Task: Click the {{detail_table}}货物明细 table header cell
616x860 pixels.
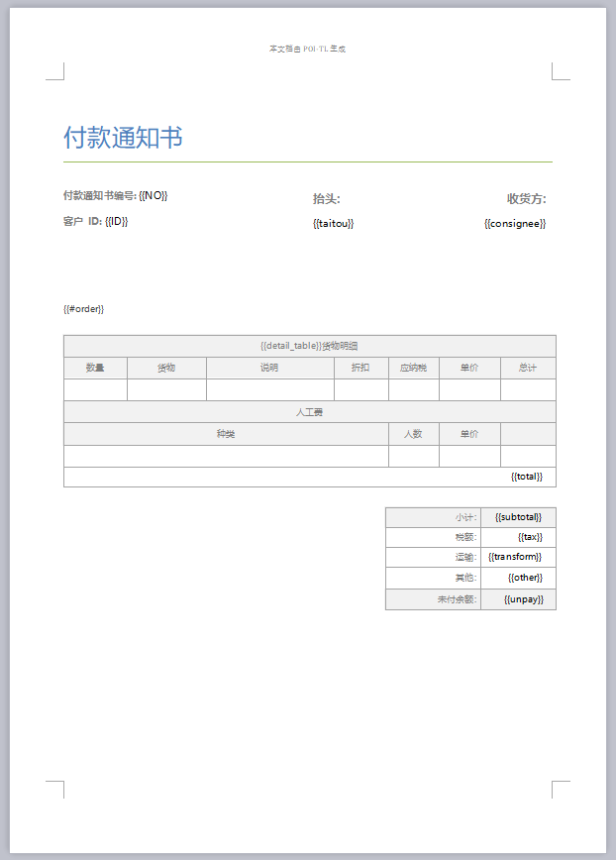Action: click(309, 346)
